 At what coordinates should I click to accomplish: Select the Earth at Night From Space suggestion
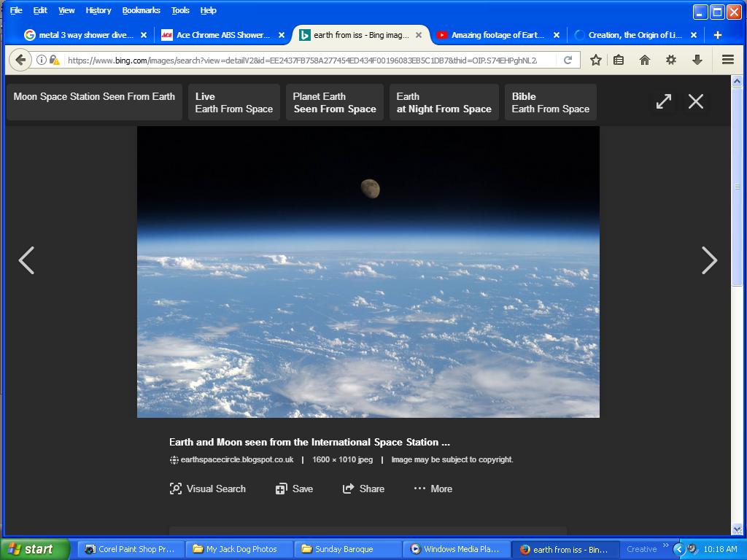(444, 102)
